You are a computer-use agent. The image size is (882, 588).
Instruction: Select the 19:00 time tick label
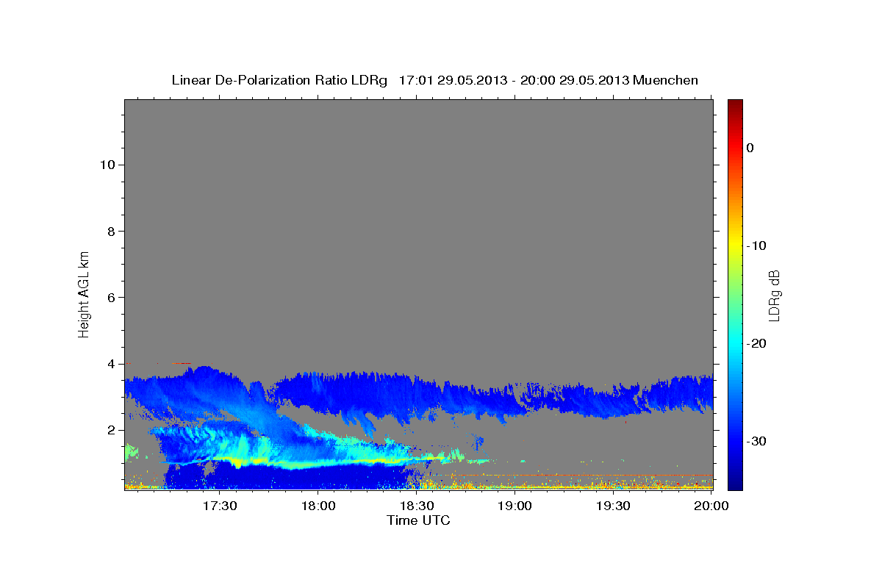515,506
